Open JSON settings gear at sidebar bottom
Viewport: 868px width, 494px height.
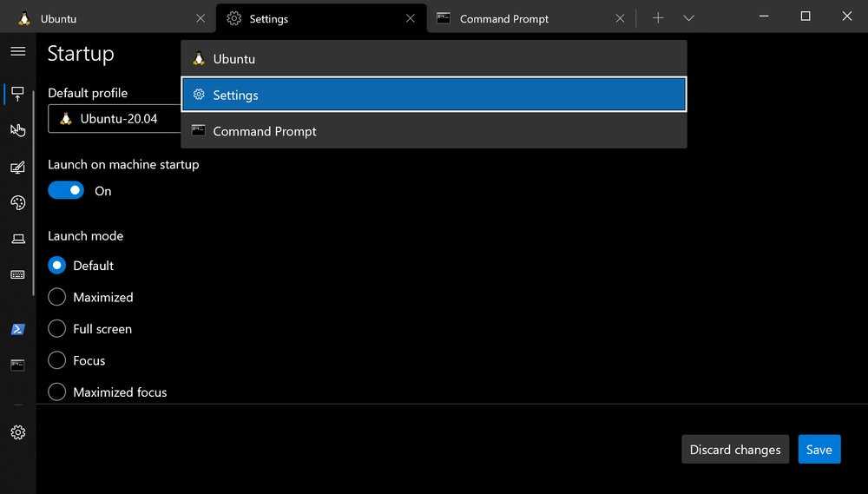coord(17,432)
